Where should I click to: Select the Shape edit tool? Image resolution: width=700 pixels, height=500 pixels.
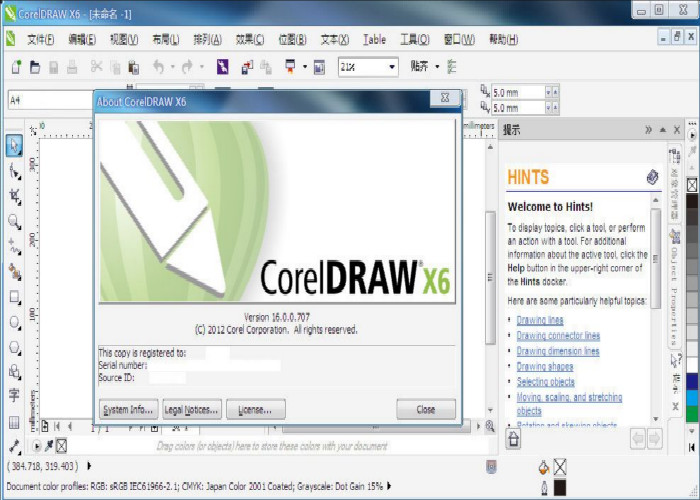point(14,171)
